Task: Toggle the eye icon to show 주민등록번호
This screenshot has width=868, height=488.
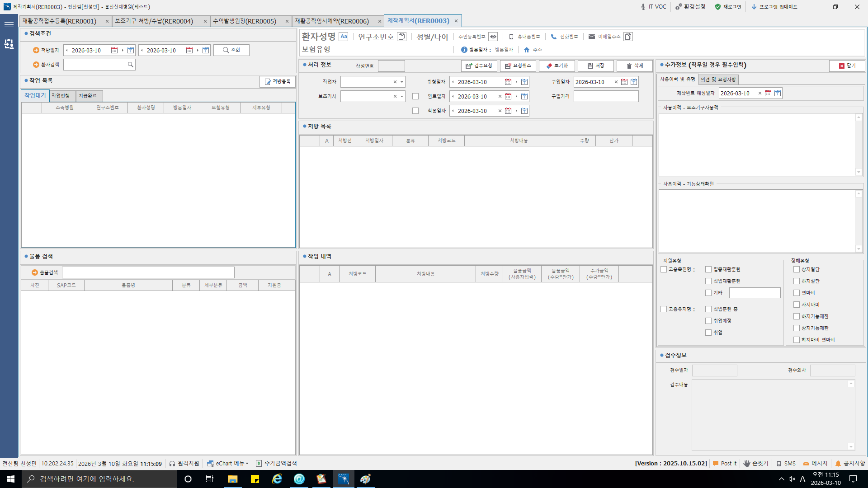Action: click(x=493, y=37)
